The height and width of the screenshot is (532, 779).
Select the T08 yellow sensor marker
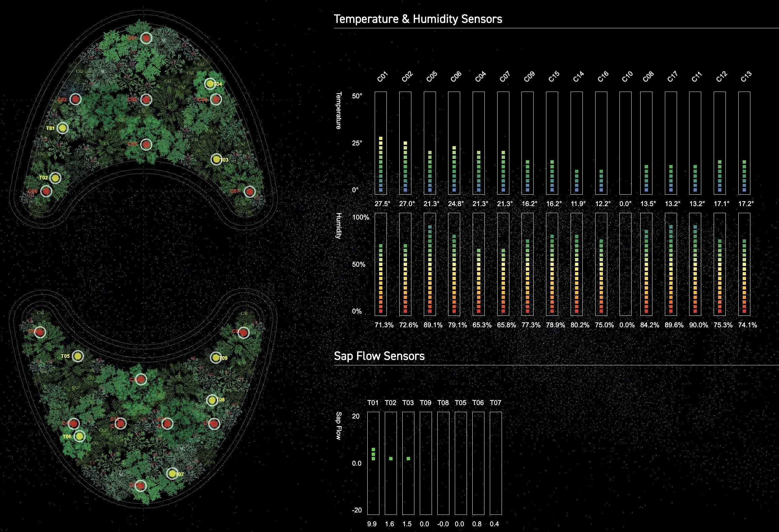point(212,400)
